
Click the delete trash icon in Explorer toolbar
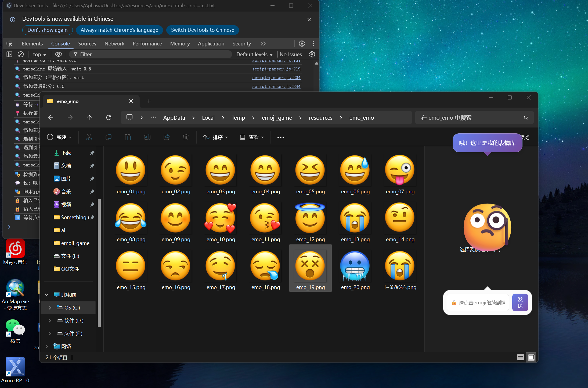[186, 137]
